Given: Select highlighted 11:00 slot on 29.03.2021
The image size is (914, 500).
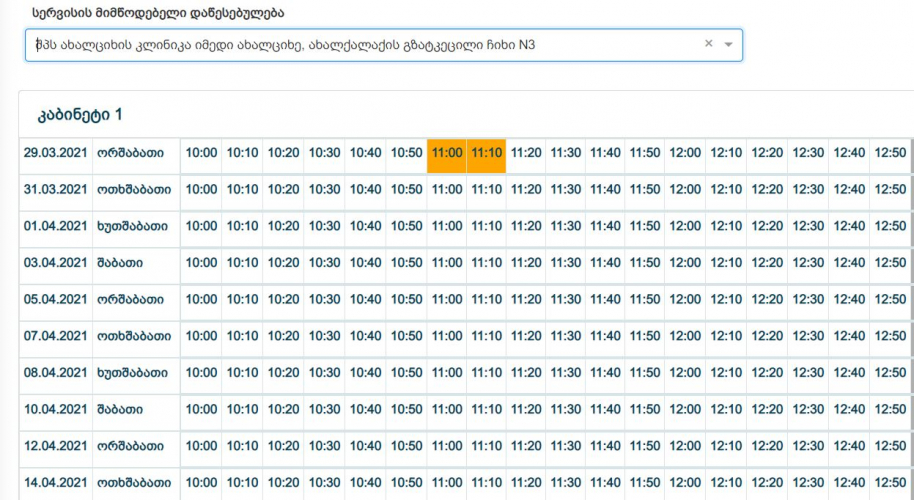Looking at the screenshot, I should tap(447, 153).
